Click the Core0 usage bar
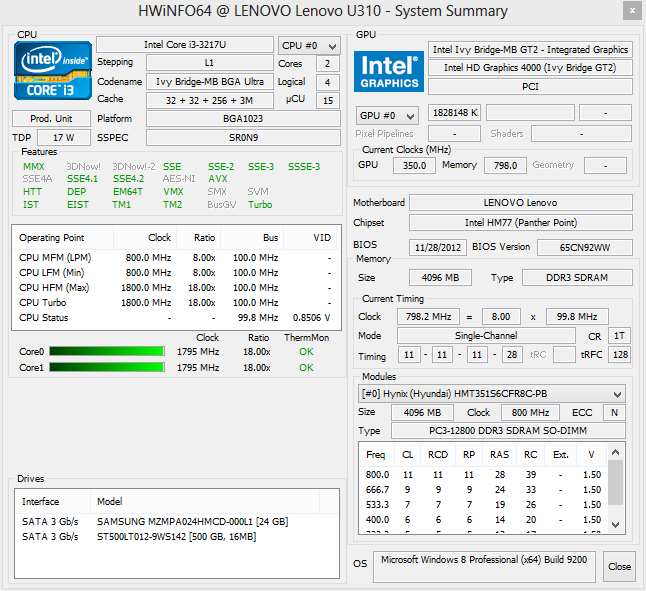The height and width of the screenshot is (591, 646). 107,352
